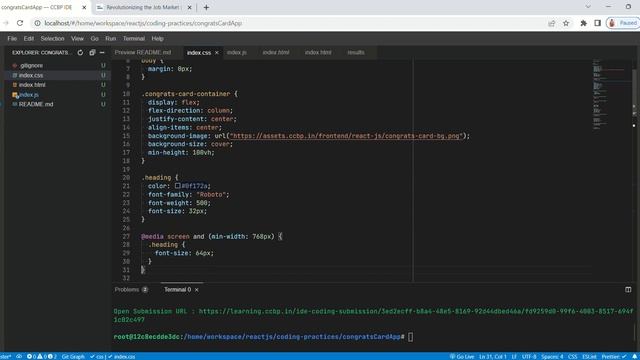Open the submission URL in terminal
The image size is (640, 360).
coord(373,316)
